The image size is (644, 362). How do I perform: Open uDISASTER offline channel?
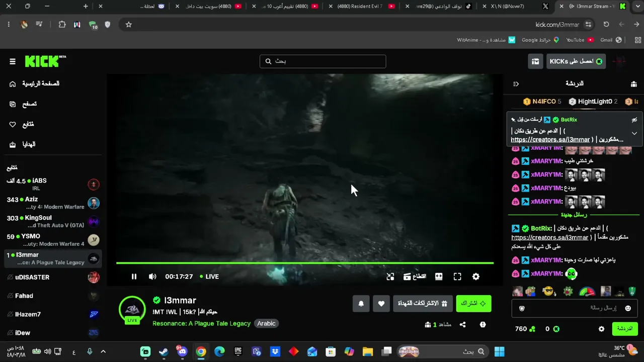tap(53, 277)
